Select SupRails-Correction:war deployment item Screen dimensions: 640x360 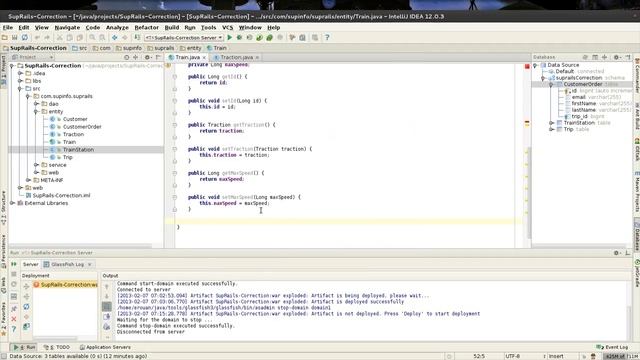(x=65, y=284)
